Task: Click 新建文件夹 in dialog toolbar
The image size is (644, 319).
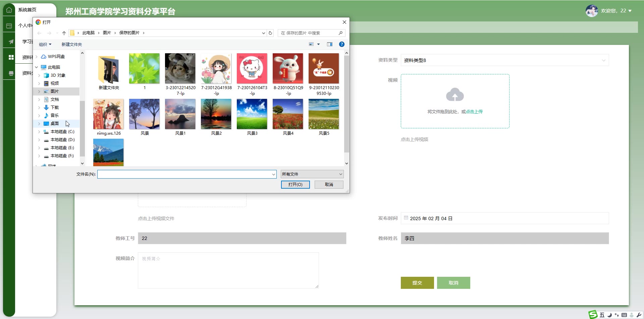Action: (71, 44)
